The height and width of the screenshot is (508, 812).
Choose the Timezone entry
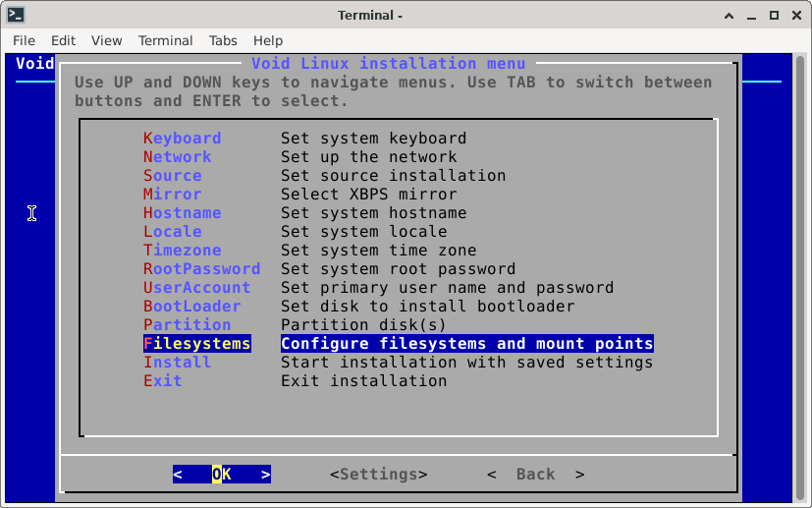pyautogui.click(x=182, y=251)
